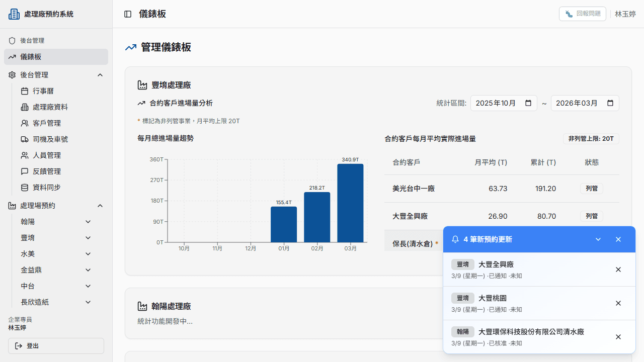Click the 80.70 cumulative value cell
This screenshot has width=644, height=362.
546,216
